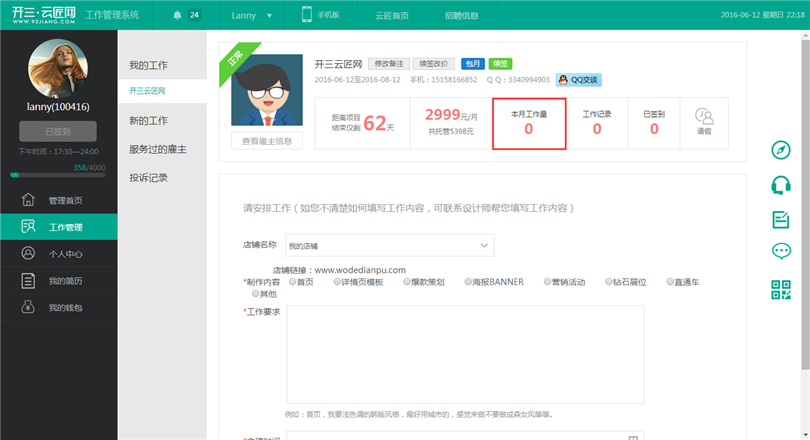This screenshot has height=440, width=810.
Task: Click the green 续签 button
Action: pyautogui.click(x=500, y=64)
